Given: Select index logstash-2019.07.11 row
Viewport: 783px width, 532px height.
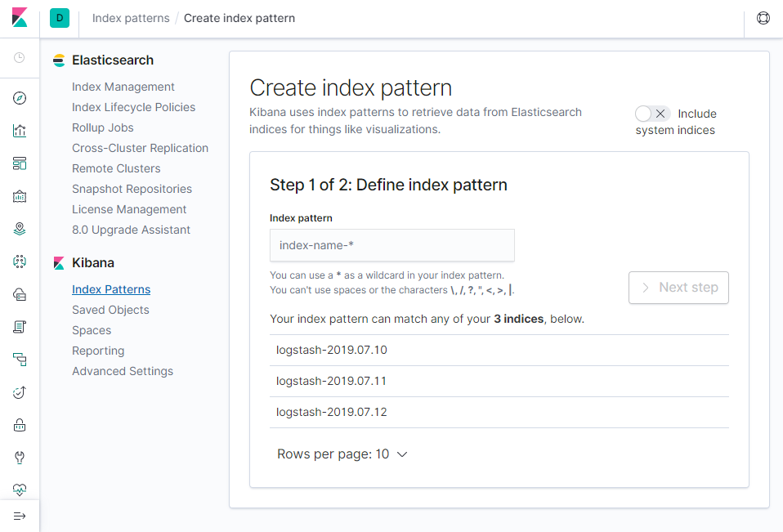Looking at the screenshot, I should click(499, 381).
